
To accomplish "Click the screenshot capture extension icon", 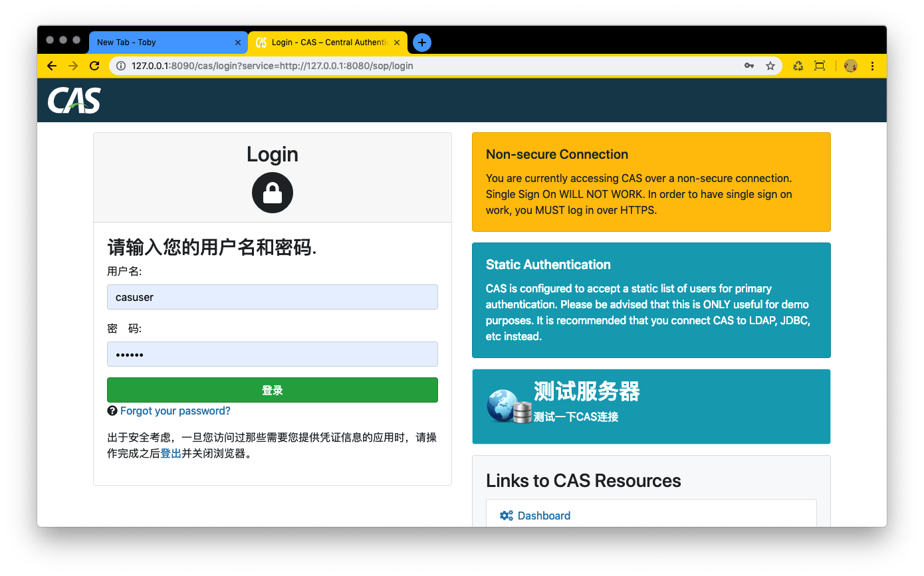I will (820, 66).
